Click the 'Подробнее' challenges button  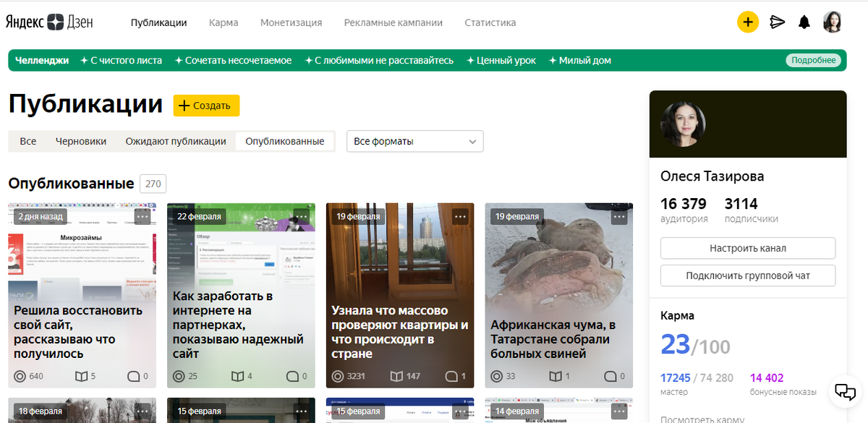click(814, 60)
